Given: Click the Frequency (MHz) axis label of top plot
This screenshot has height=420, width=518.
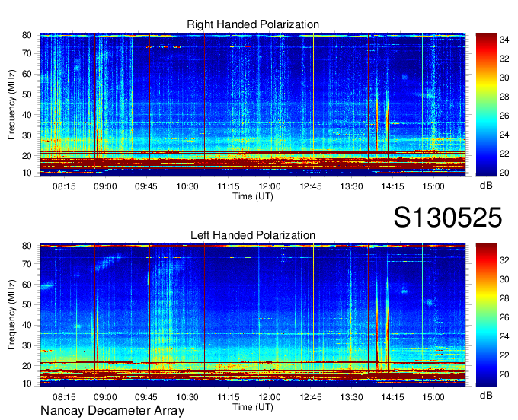Looking at the screenshot, I should [11, 104].
